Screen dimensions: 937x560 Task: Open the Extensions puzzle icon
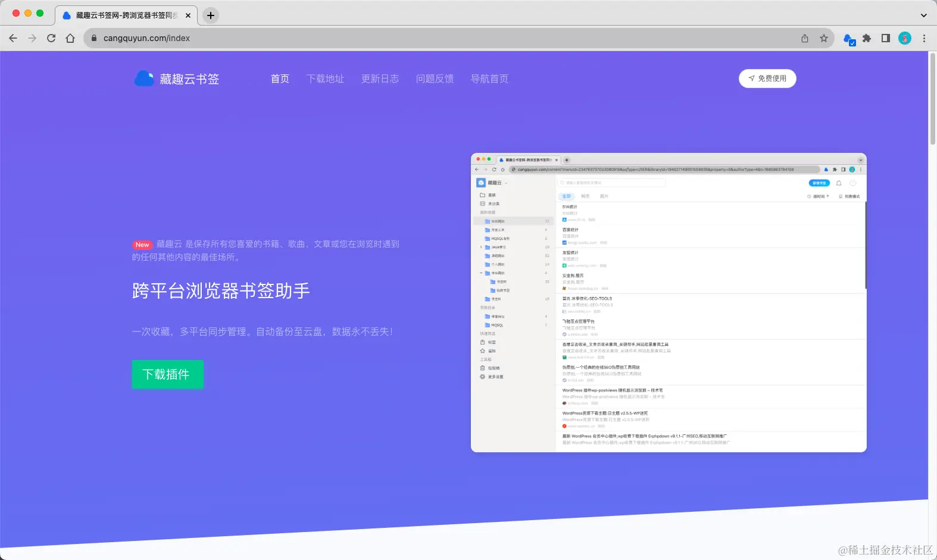867,38
